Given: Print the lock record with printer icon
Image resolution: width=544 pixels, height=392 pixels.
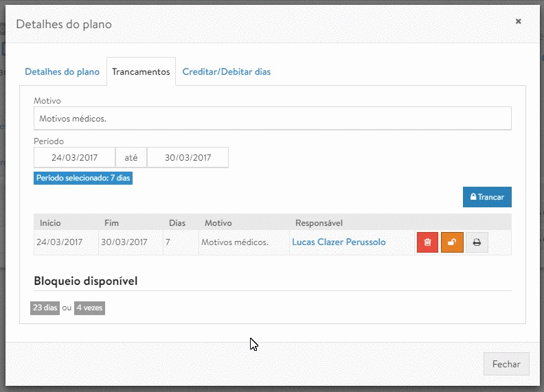Looking at the screenshot, I should click(477, 242).
